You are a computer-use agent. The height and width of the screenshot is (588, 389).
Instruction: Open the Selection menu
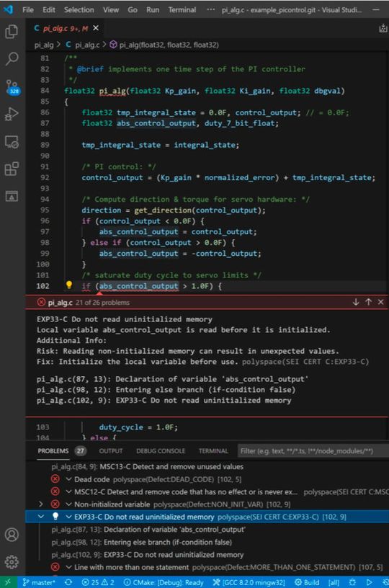pos(79,10)
